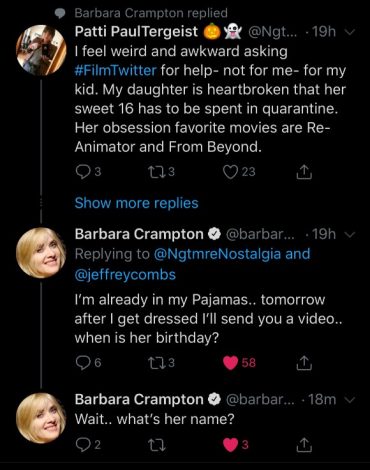Image resolution: width=370 pixels, height=470 pixels.
Task: Open the #FilmTwitter hashtag
Action: tap(115, 71)
